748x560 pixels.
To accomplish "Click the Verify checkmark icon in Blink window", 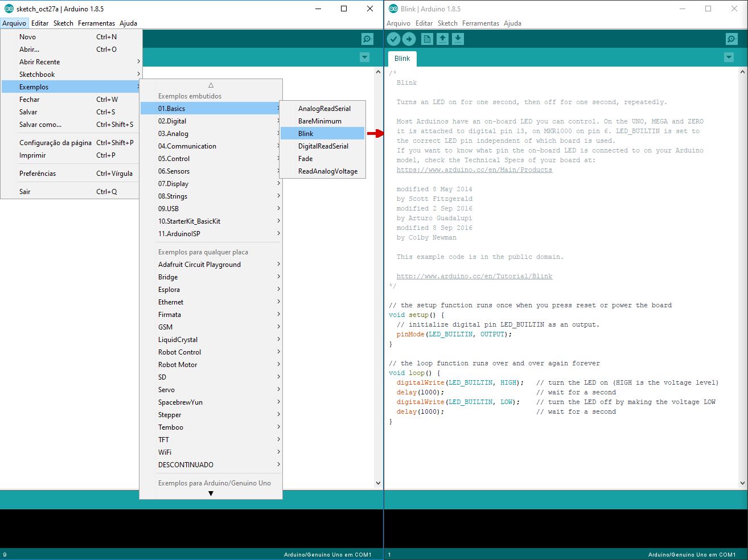I will (393, 39).
